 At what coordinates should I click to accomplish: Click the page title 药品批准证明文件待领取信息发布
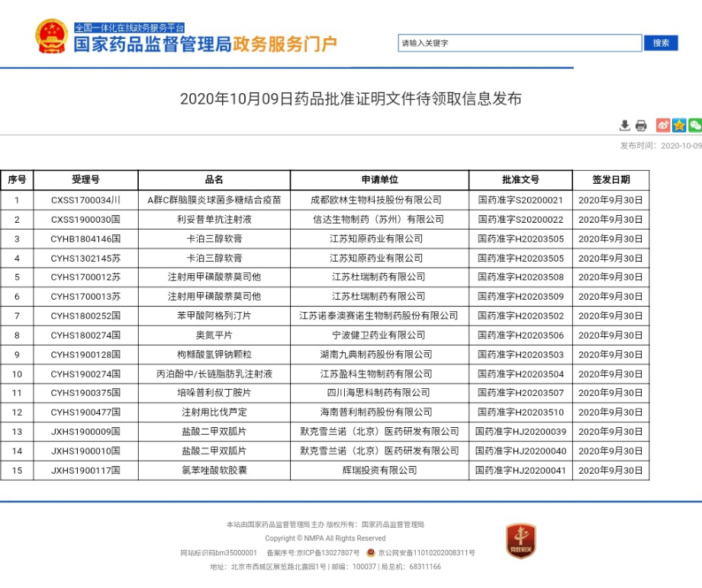pos(350,98)
